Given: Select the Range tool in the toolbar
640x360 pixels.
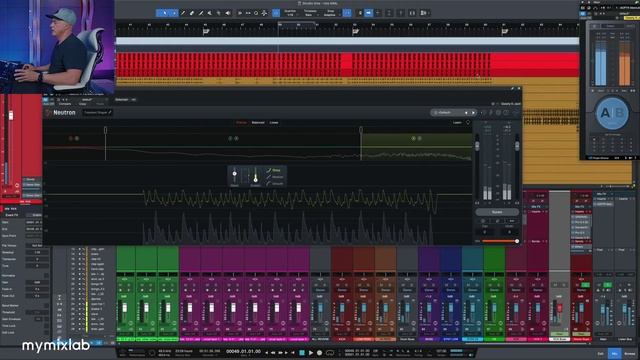Looking at the screenshot, I should pos(175,13).
